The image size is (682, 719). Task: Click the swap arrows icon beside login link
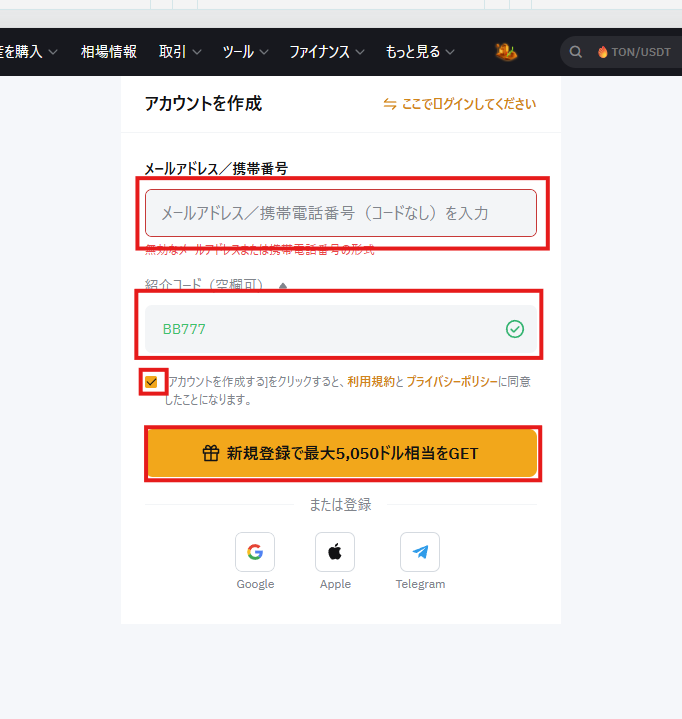(x=390, y=104)
